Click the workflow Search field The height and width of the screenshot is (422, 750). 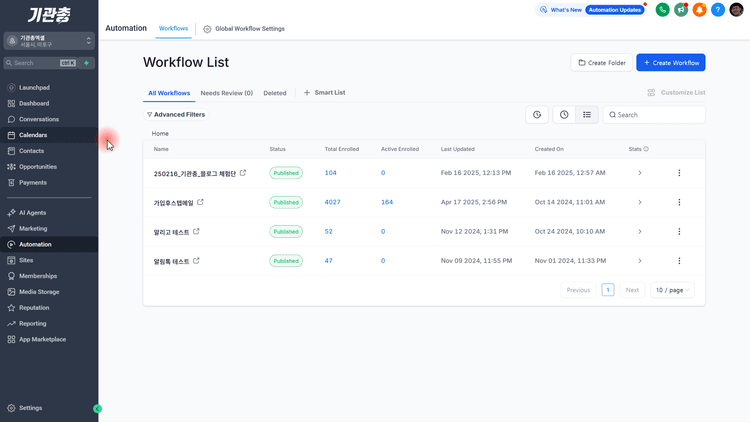(x=654, y=115)
